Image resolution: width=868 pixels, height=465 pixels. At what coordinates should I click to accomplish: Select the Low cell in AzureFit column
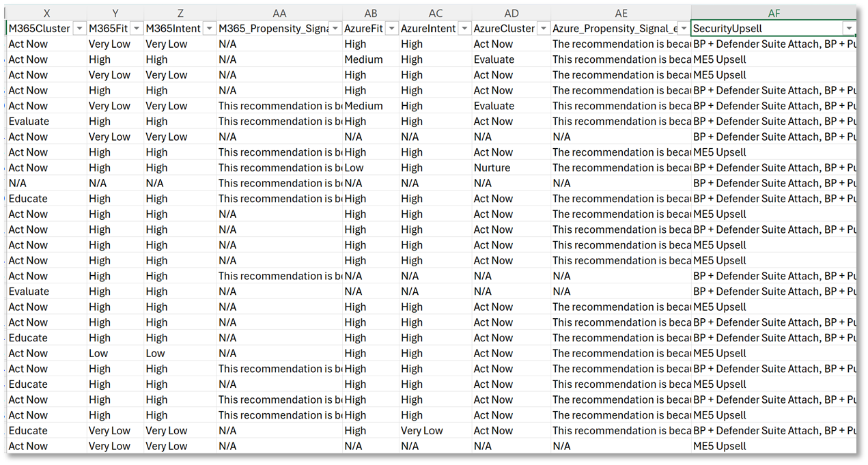pos(371,167)
